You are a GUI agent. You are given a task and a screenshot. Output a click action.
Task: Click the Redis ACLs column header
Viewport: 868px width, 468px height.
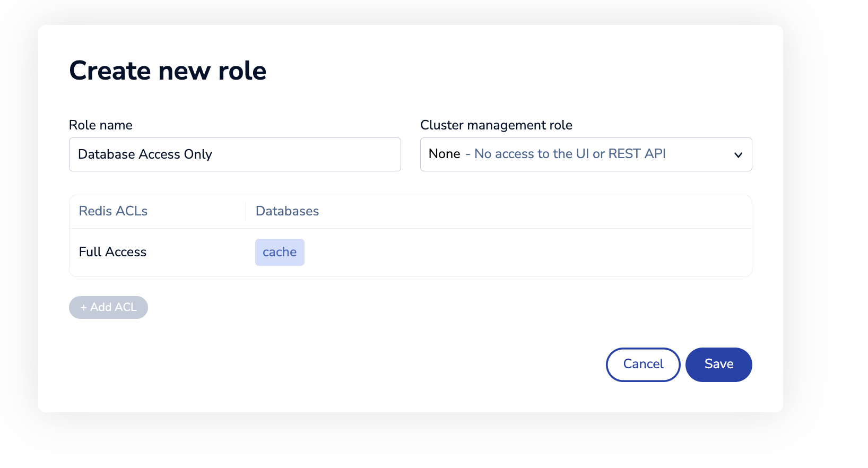[113, 211]
